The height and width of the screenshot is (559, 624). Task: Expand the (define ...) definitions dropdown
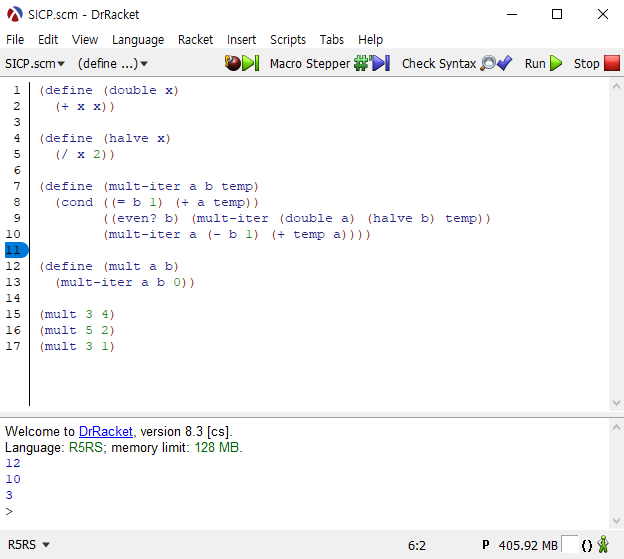tap(113, 63)
